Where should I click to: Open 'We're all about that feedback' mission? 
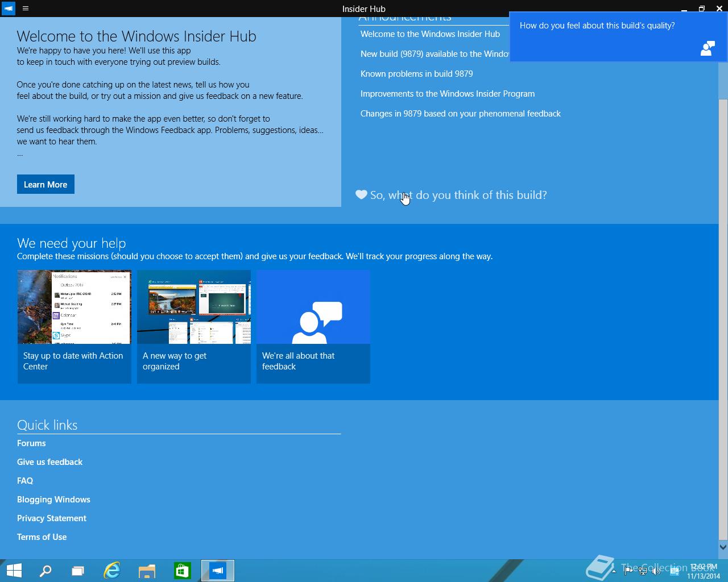click(313, 327)
